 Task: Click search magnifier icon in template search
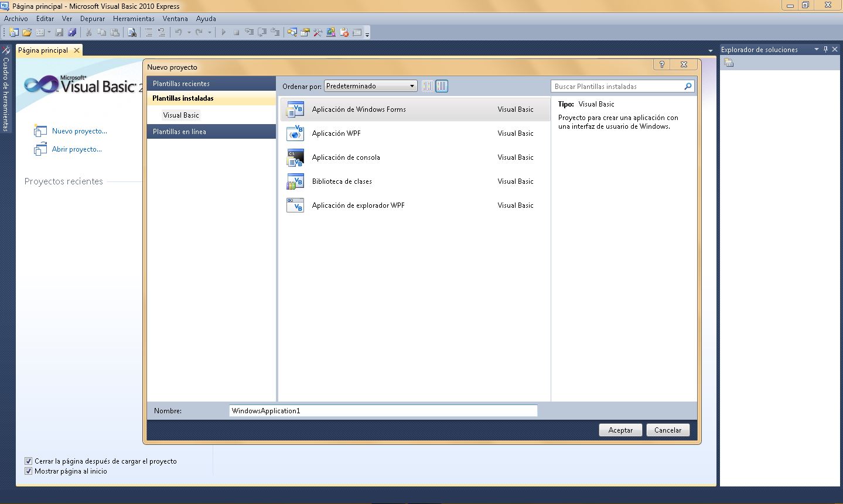(x=688, y=87)
